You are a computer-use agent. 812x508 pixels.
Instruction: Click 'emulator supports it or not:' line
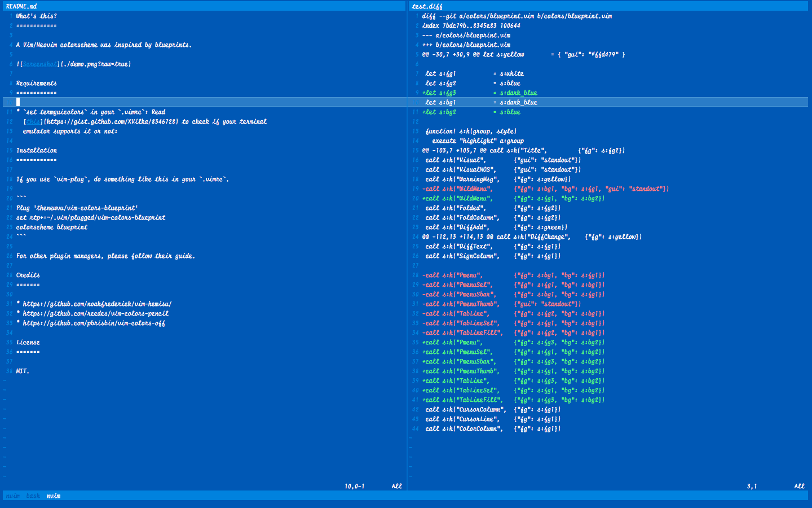point(70,131)
